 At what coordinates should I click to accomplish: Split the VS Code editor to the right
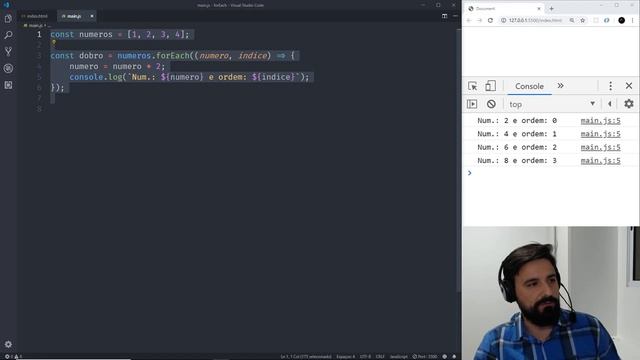point(444,16)
